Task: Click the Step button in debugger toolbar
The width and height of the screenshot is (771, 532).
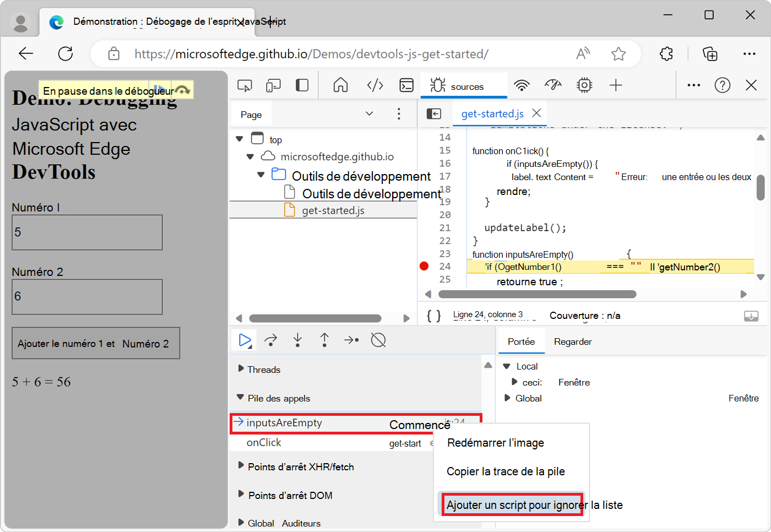Action: click(x=351, y=340)
